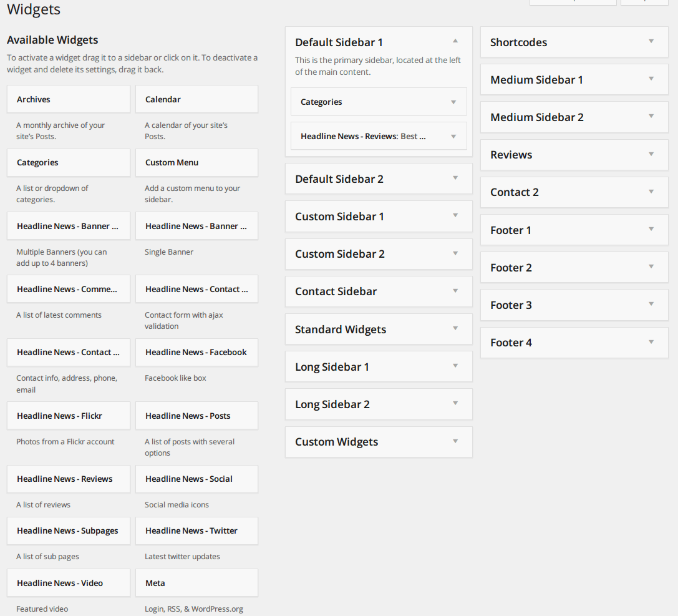Collapse the Default Sidebar 1 panel arrow
This screenshot has width=678, height=616.
pyautogui.click(x=455, y=41)
